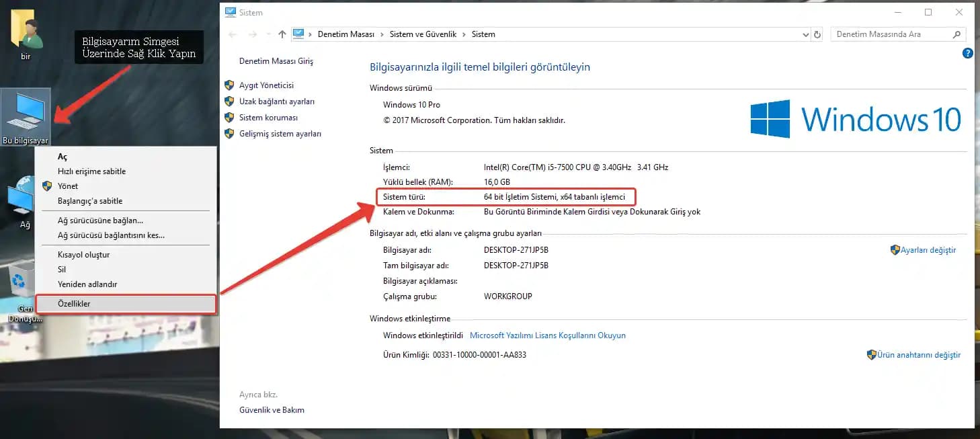Click the refresh icon beside address bar
Viewport: 980px width, 439px height.
tap(817, 34)
